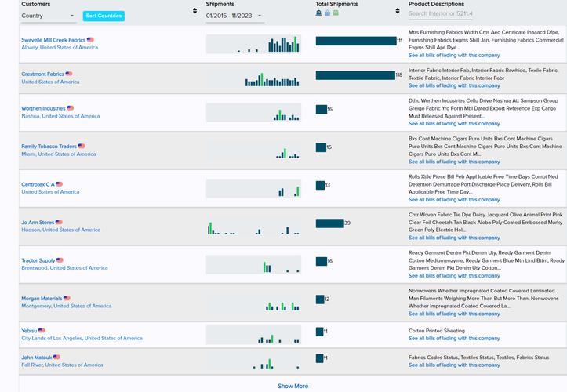Click the US flag next to Centrotex C A

pos(60,184)
